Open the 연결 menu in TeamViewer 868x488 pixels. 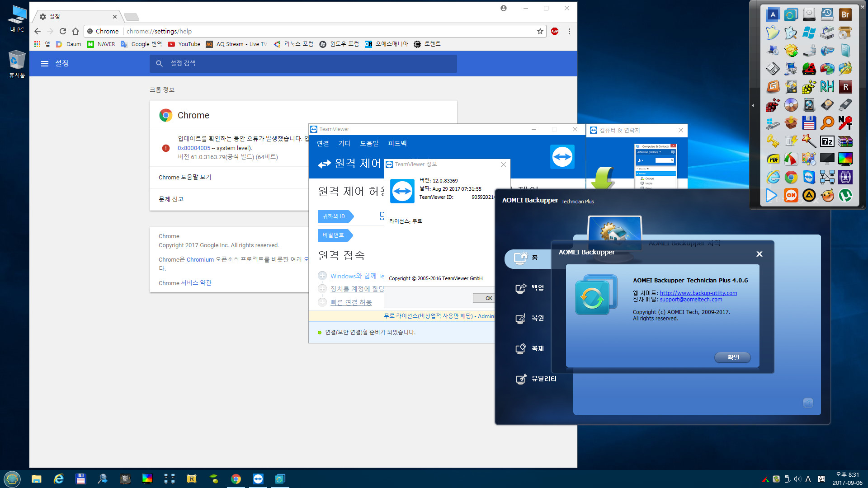323,143
